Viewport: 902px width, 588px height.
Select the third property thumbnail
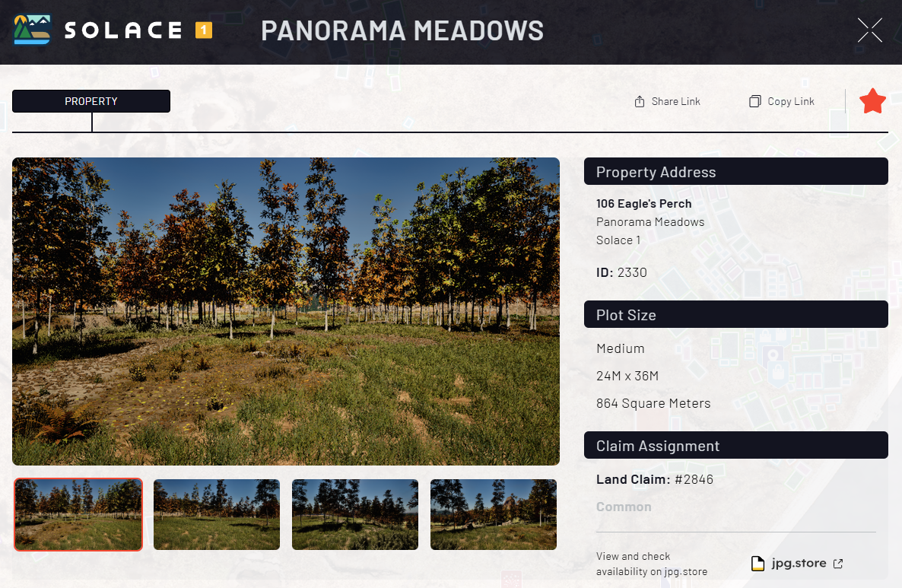[x=355, y=514]
